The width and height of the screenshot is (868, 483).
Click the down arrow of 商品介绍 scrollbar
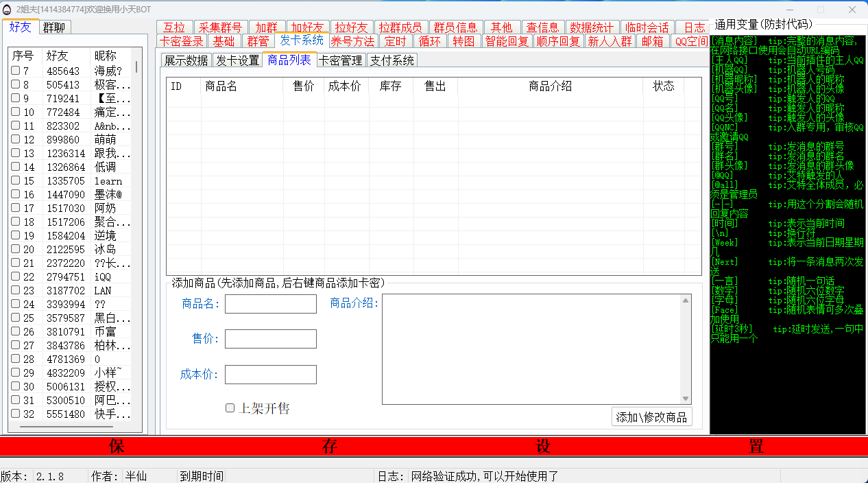tap(685, 399)
